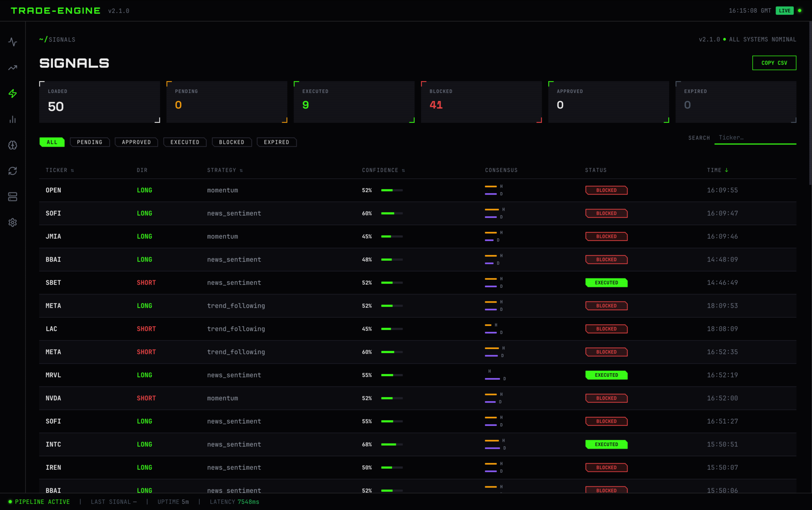This screenshot has width=812, height=510.
Task: Open the bar chart analytics icon
Action: point(13,119)
